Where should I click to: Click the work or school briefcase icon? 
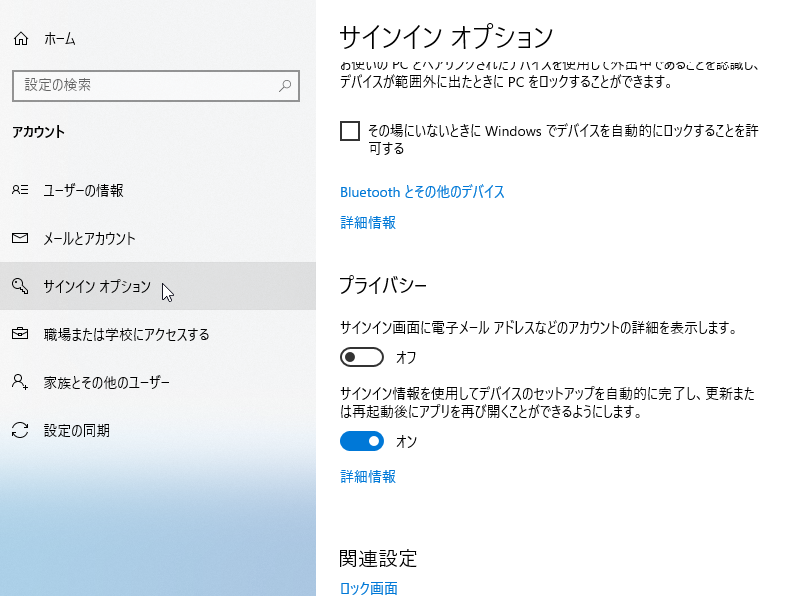tap(20, 334)
